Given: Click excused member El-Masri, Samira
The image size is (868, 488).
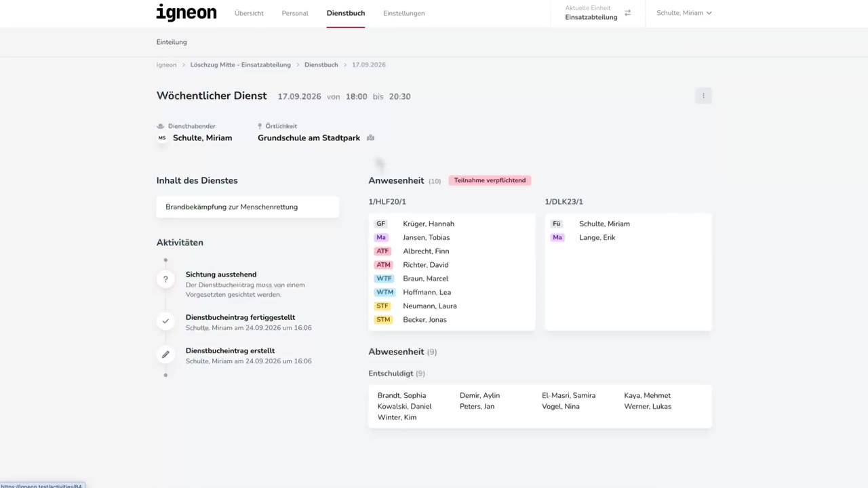Looking at the screenshot, I should click(569, 396).
